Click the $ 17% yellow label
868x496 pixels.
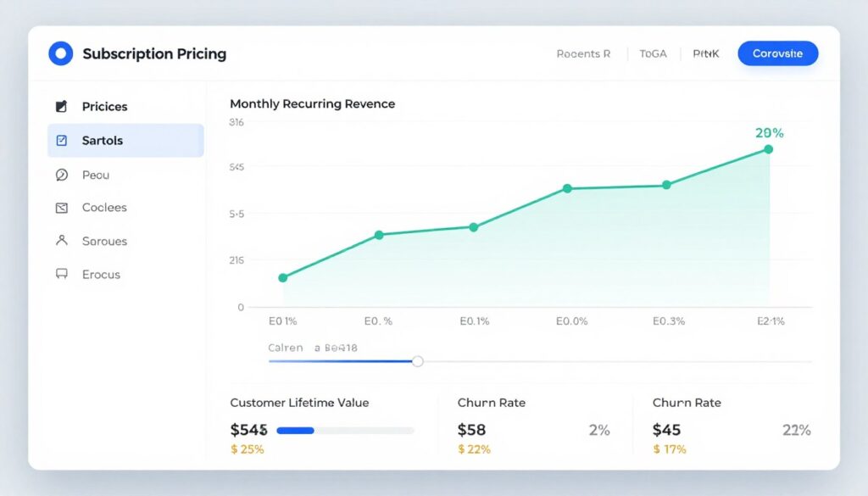click(x=670, y=449)
